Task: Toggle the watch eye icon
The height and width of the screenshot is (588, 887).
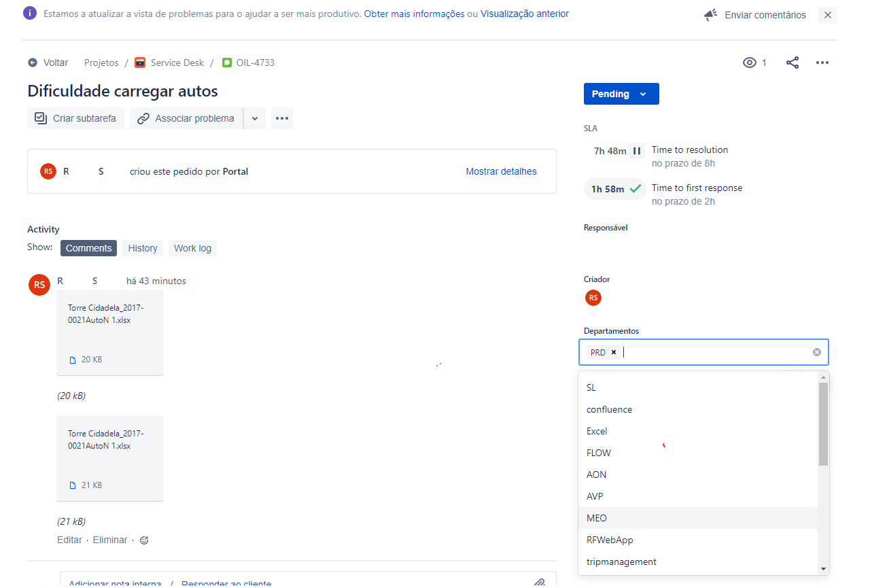Action: [750, 63]
